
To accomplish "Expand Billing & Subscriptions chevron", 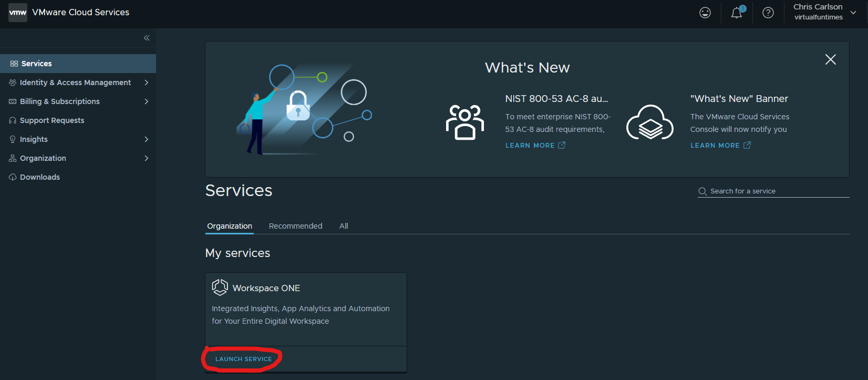I will pos(147,101).
